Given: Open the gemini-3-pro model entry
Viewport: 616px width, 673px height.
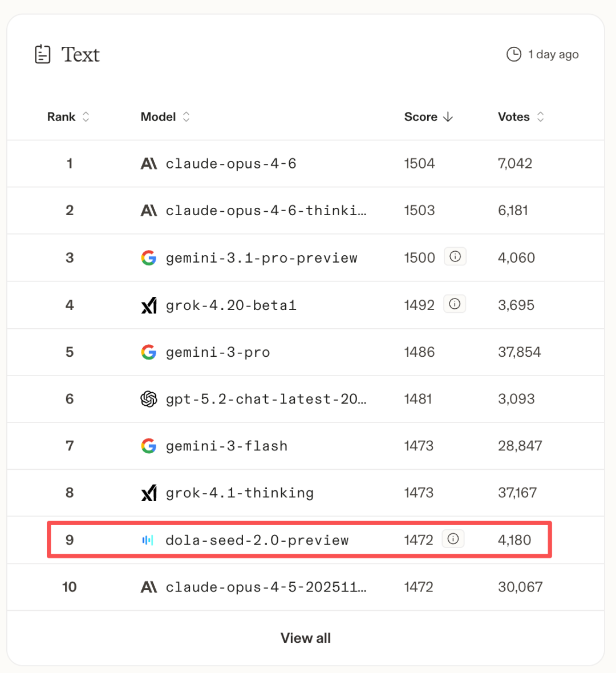Looking at the screenshot, I should pos(218,352).
